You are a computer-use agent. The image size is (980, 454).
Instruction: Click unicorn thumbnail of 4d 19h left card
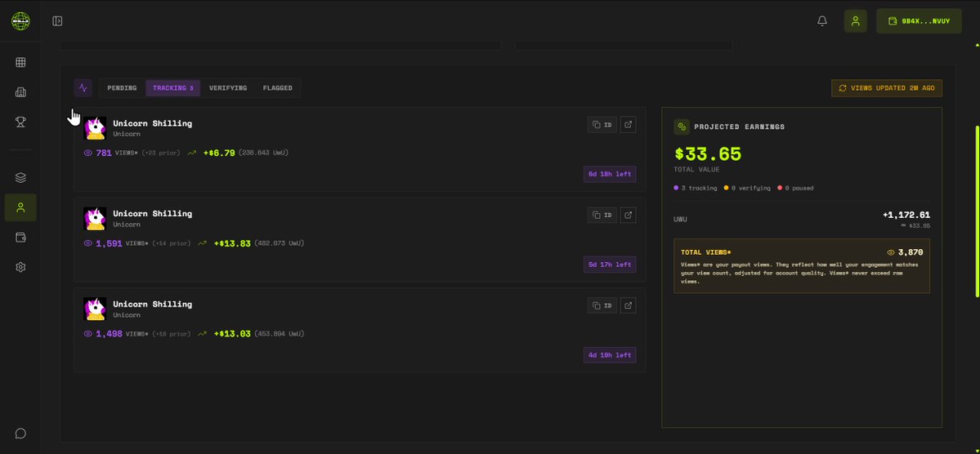click(x=95, y=309)
